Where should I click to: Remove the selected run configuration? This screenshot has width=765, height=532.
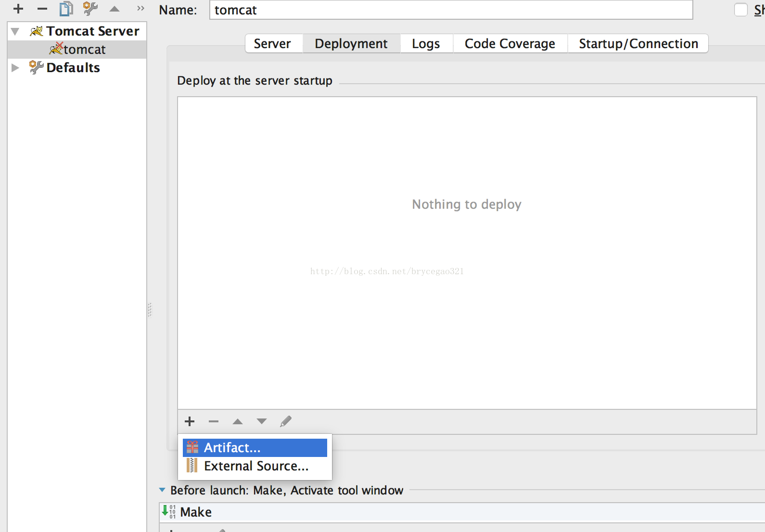point(42,9)
